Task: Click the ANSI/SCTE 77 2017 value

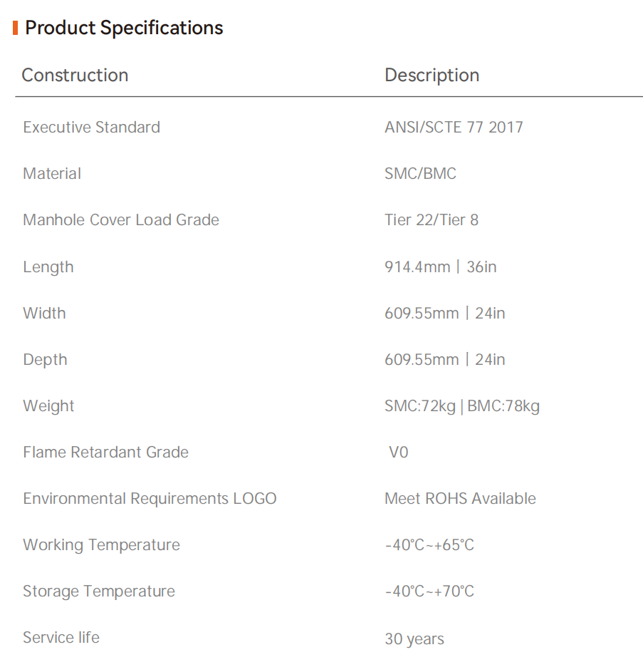Action: (454, 128)
